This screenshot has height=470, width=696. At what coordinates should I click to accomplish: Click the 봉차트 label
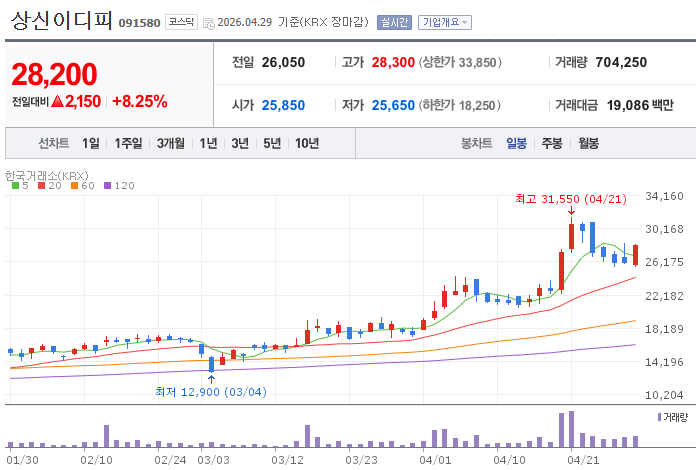pos(476,143)
